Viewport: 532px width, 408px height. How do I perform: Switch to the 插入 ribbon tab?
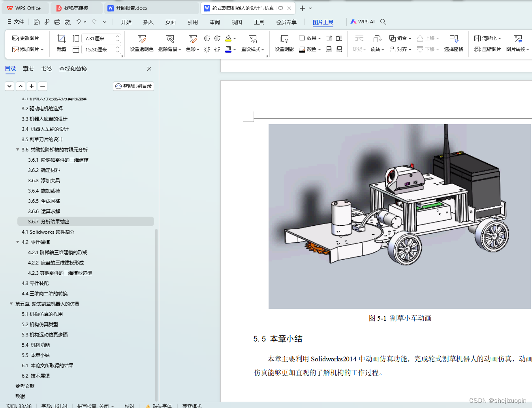(x=149, y=22)
